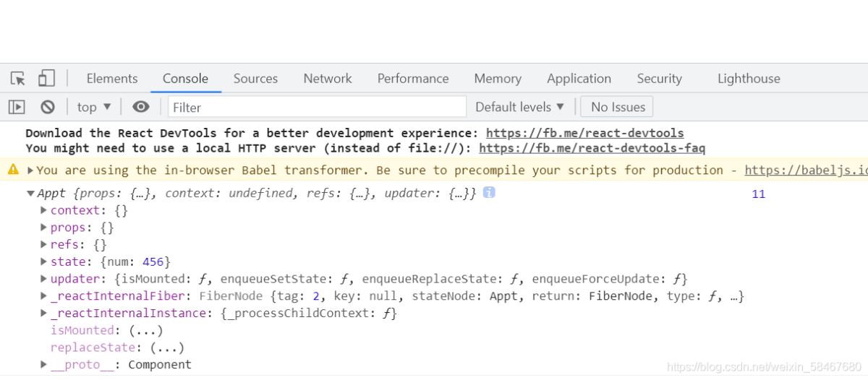The width and height of the screenshot is (868, 380).
Task: Click the yellow warning triangle icon
Action: pos(13,170)
